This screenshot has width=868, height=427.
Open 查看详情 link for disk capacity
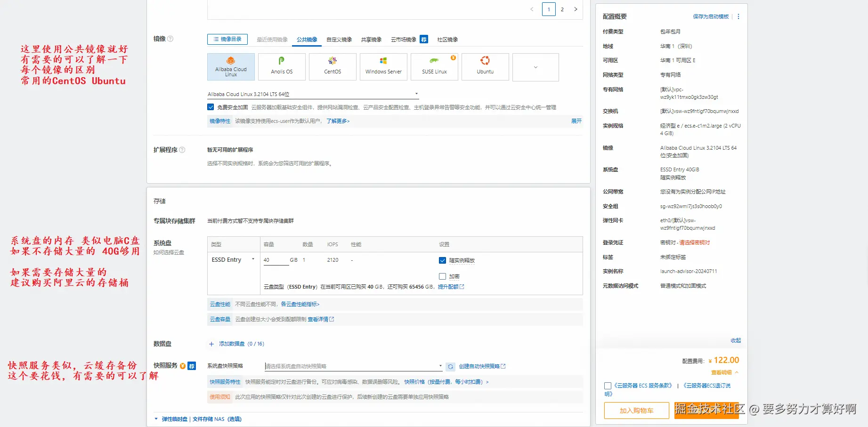coord(321,319)
